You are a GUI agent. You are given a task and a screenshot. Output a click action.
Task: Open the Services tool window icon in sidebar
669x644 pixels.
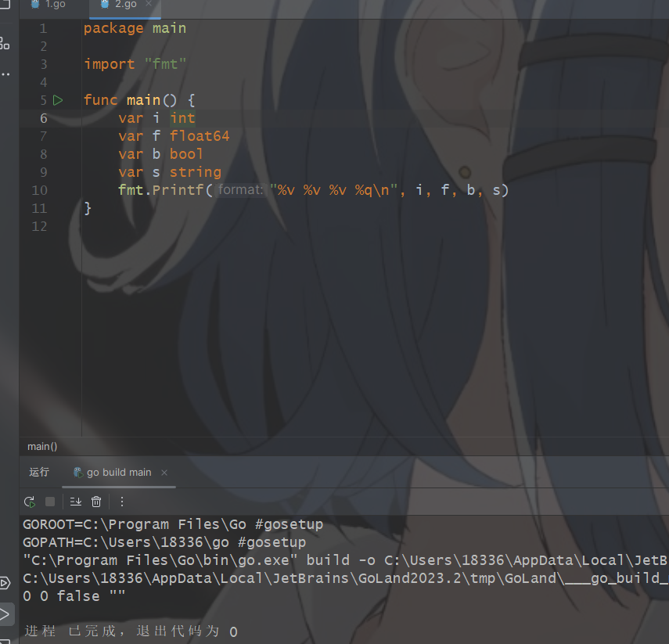[5, 583]
